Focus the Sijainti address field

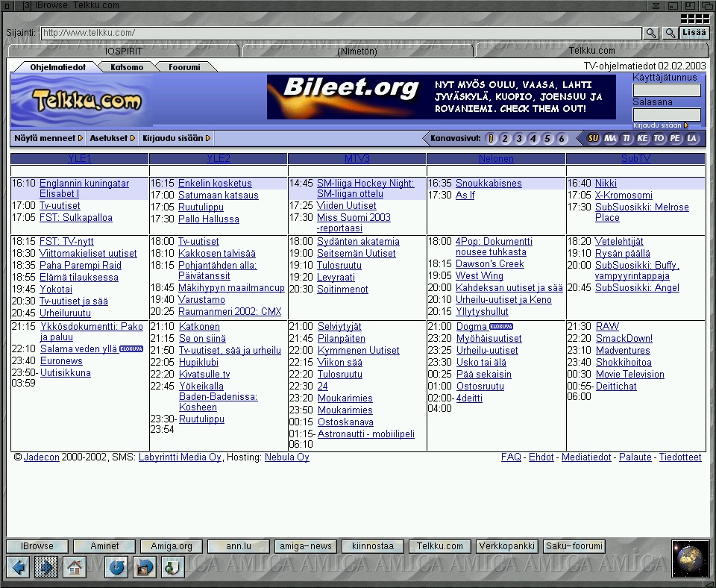(x=342, y=33)
